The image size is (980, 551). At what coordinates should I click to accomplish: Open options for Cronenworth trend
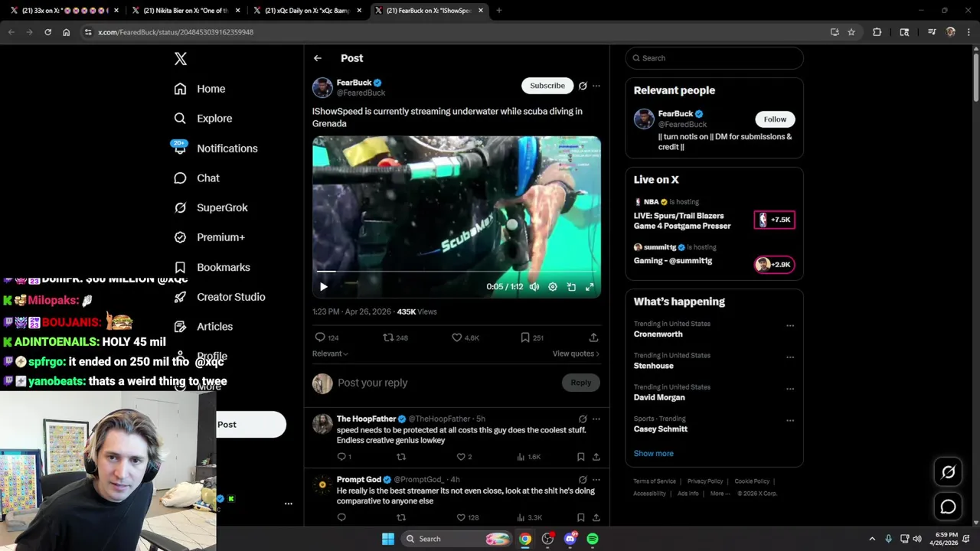click(x=790, y=325)
